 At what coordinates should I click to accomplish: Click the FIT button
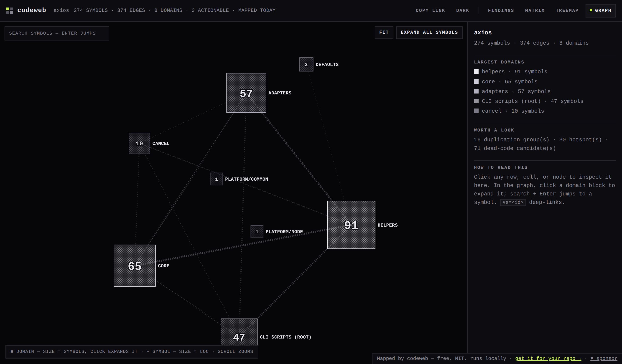click(x=384, y=33)
